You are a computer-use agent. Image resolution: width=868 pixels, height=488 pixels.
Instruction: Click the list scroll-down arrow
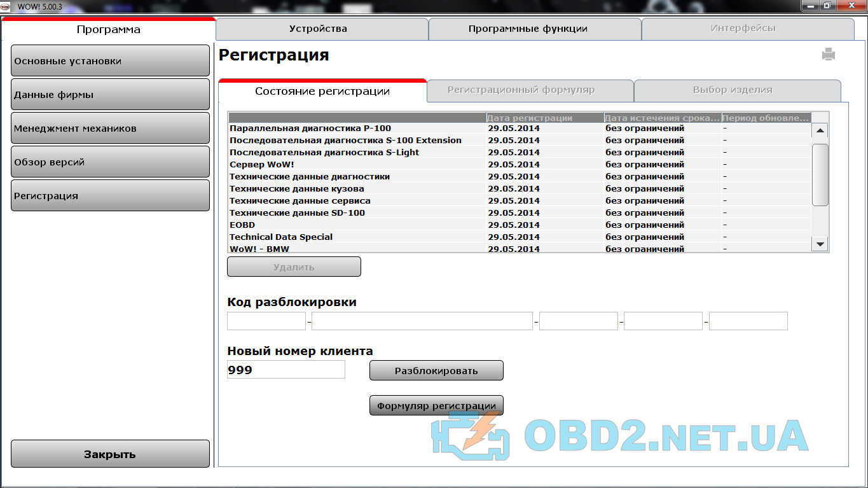[x=820, y=244]
